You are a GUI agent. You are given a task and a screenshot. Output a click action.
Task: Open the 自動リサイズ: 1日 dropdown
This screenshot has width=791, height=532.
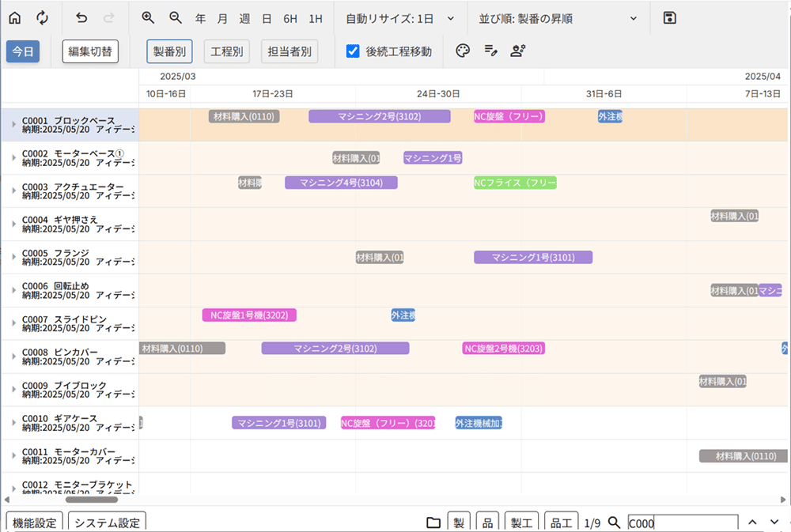[400, 17]
